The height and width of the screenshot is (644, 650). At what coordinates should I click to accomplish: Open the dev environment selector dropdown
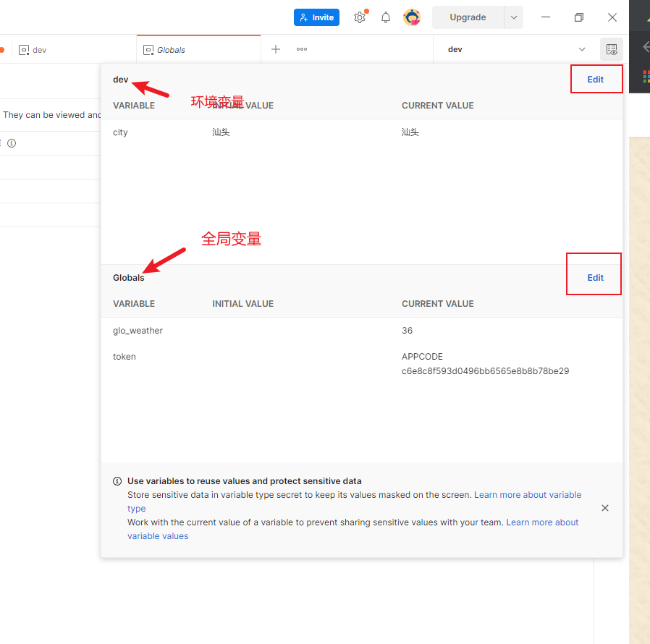pyautogui.click(x=516, y=49)
